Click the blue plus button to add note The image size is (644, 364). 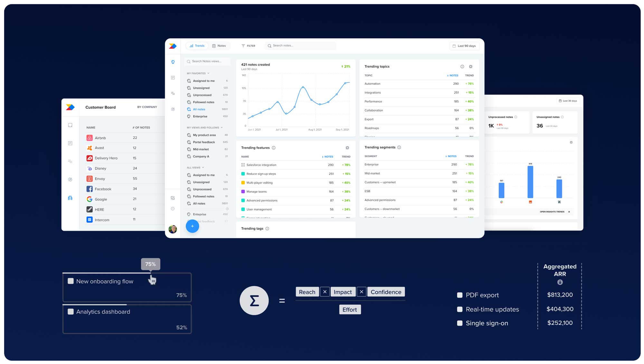193,226
